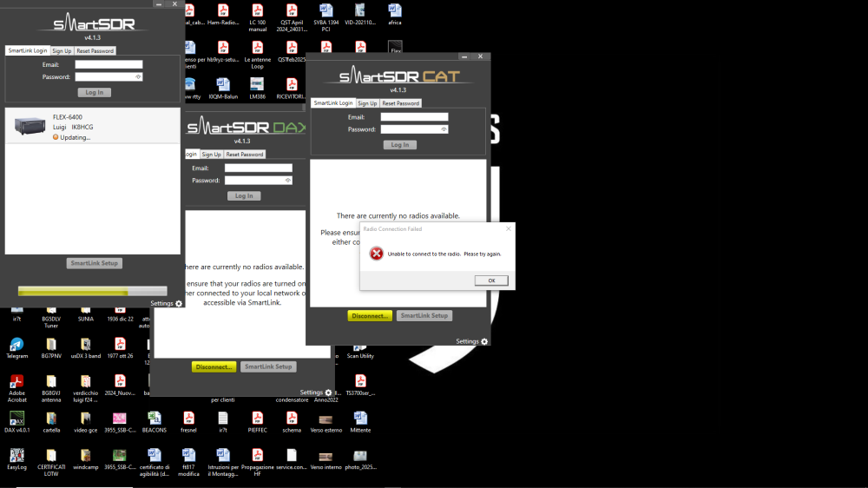Show password in SmartSDR CAT login form
Image resolution: width=868 pixels, height=488 pixels.
click(444, 129)
